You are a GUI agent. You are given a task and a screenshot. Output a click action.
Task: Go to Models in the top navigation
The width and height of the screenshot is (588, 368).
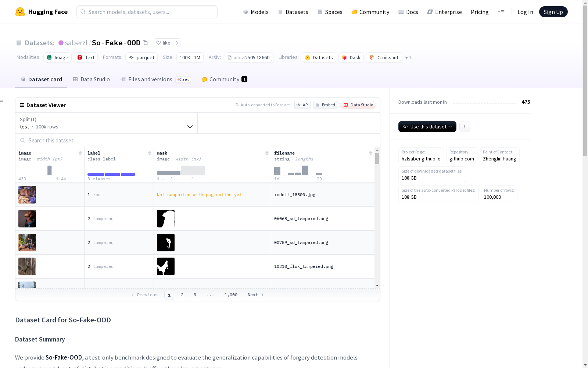click(256, 12)
